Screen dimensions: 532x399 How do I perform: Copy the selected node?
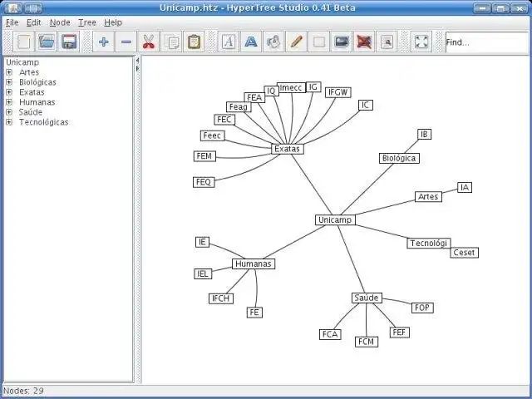171,42
